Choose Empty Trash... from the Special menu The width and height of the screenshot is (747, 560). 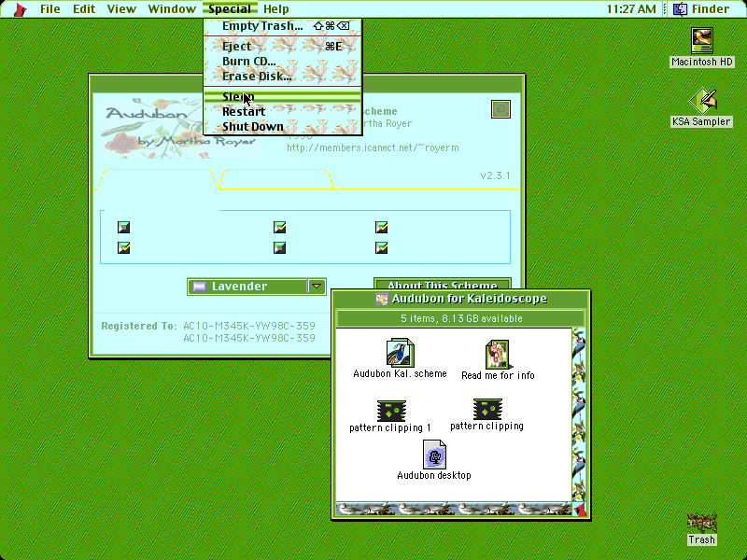tap(283, 26)
